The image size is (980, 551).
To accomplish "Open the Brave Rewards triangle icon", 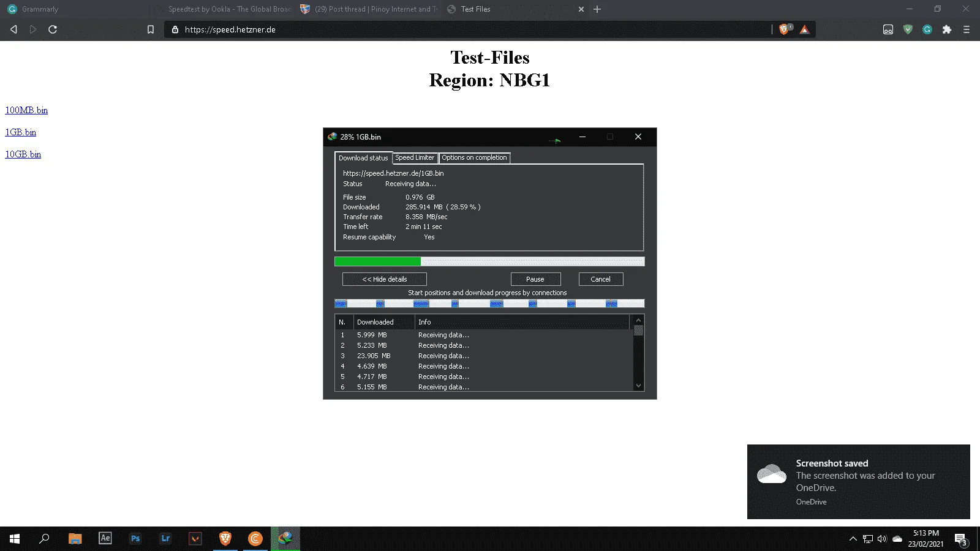I will pyautogui.click(x=804, y=29).
